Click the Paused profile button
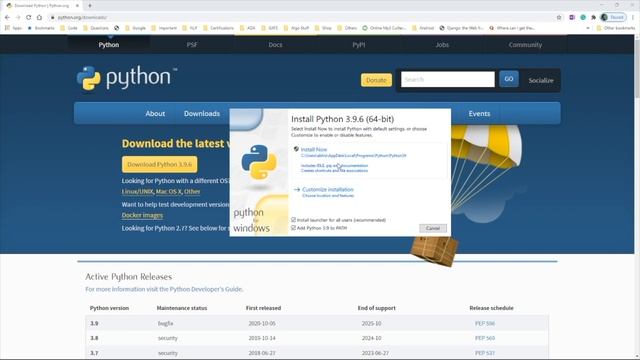Screen dimensions: 640x360 coord(613,17)
